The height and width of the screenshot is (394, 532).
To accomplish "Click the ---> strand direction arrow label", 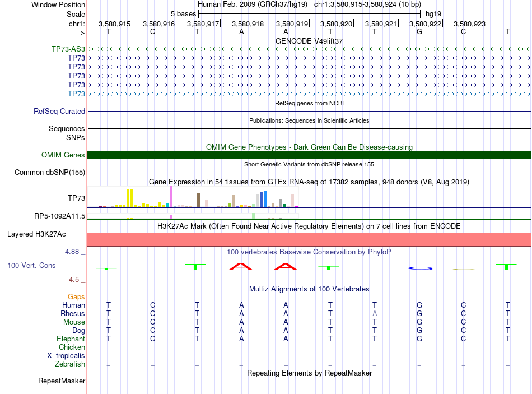I will (80, 33).
